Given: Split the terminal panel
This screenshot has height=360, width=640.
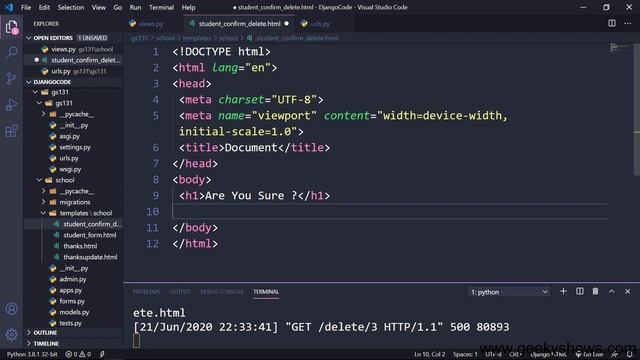Looking at the screenshot, I should pyautogui.click(x=580, y=291).
